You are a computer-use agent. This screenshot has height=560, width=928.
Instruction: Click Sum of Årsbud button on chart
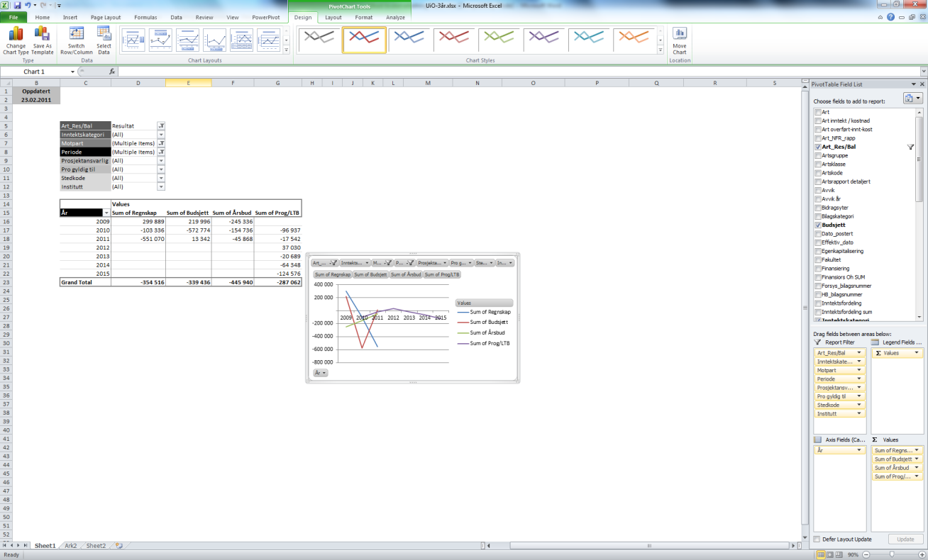405,274
